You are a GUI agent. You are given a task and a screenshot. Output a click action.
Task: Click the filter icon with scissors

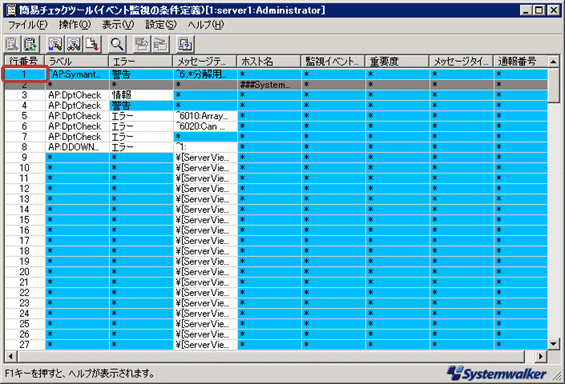pyautogui.click(x=74, y=44)
